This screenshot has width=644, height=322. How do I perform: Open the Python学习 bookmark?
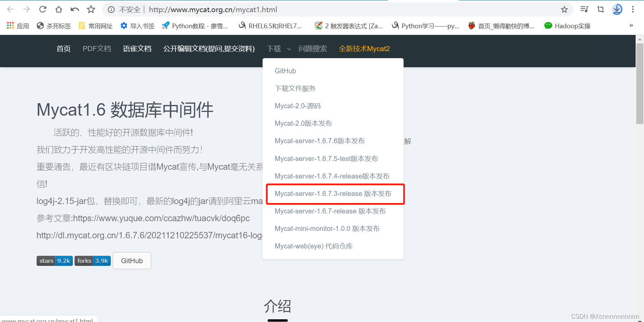[x=426, y=26]
